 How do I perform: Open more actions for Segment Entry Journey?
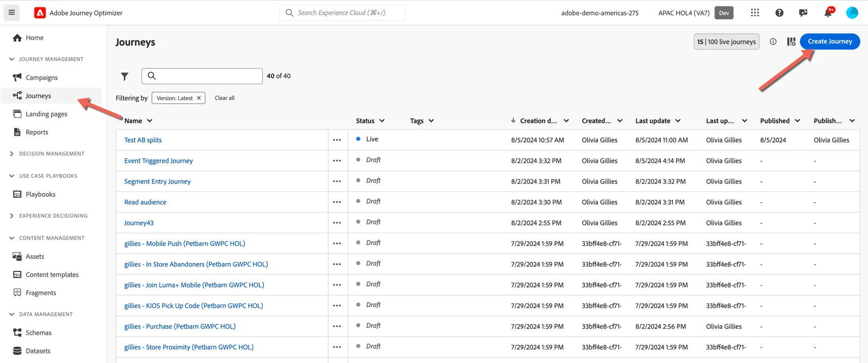click(x=337, y=181)
